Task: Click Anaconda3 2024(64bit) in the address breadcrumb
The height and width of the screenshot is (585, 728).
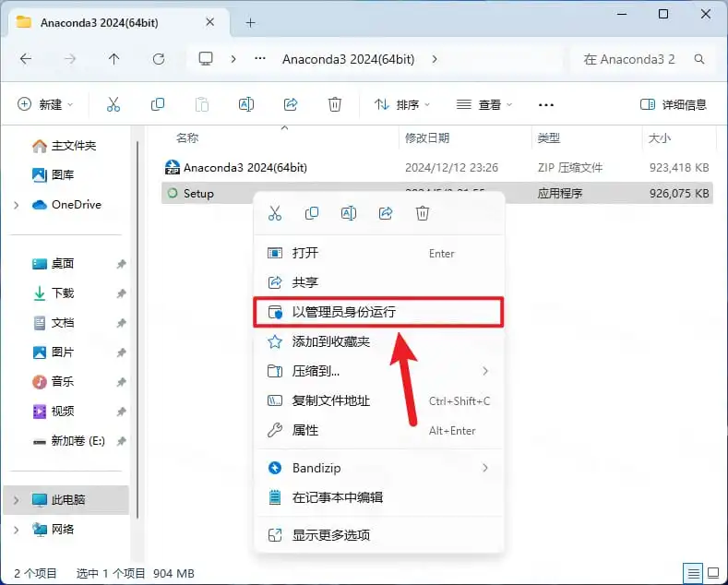Action: pos(348,59)
